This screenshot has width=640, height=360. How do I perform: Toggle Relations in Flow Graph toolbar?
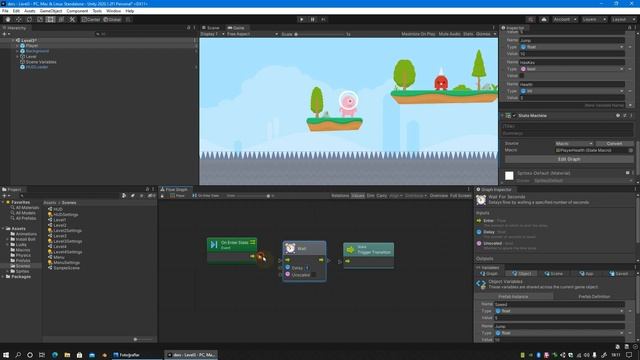click(x=340, y=196)
